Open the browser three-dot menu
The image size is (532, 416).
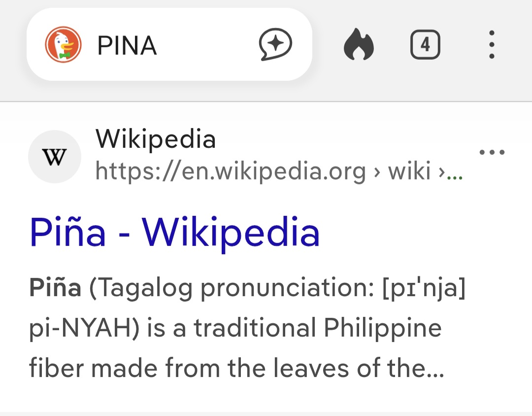tap(491, 45)
